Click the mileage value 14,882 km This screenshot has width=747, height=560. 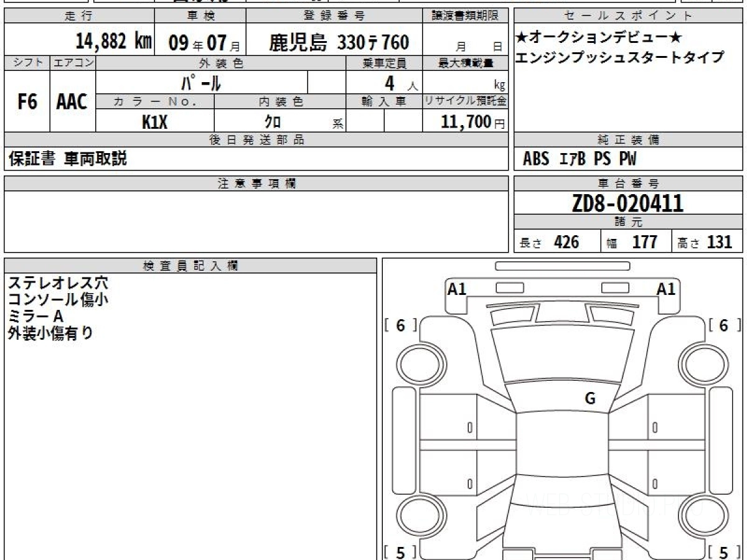tap(113, 42)
